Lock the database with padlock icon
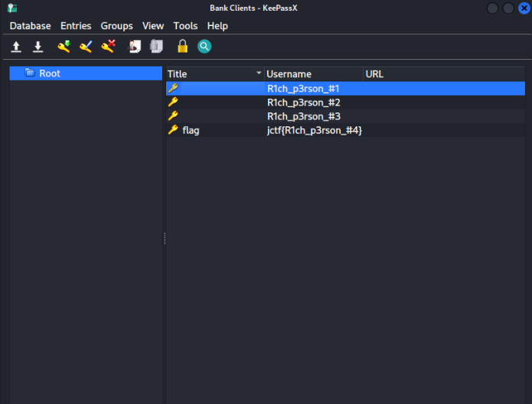This screenshot has width=532, height=404. point(182,46)
